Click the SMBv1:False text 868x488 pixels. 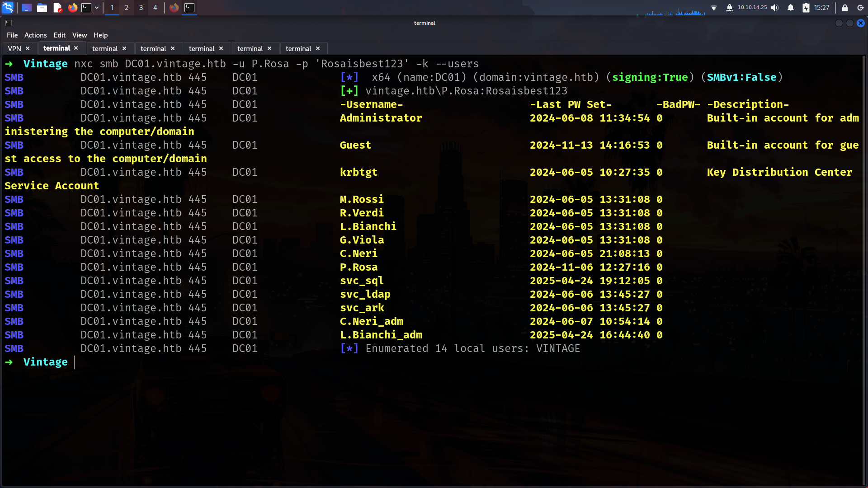[741, 77]
